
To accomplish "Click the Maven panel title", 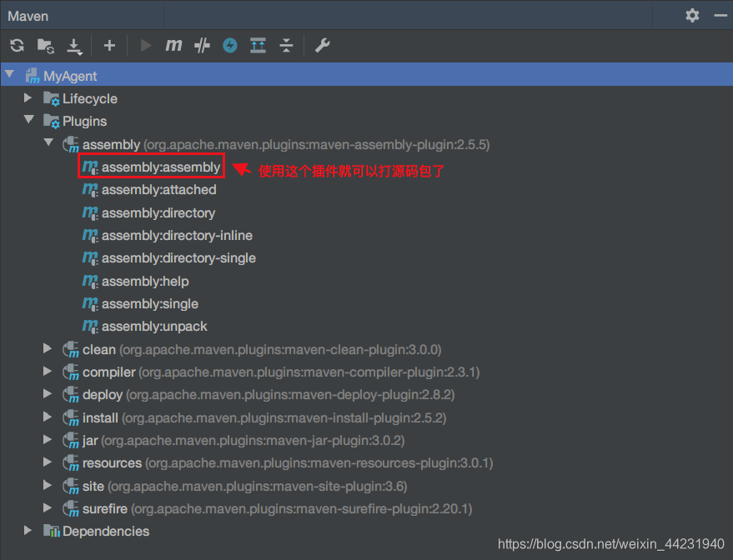I will 28,17.
